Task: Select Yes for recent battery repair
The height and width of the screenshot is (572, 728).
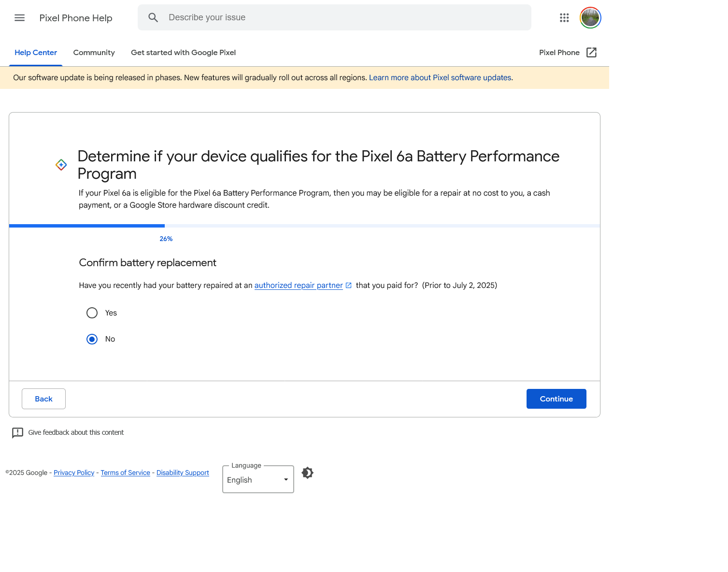Action: (x=92, y=313)
